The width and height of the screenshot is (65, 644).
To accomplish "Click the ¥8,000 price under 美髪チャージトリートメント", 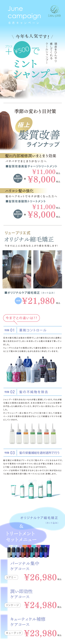I will point(41,179).
